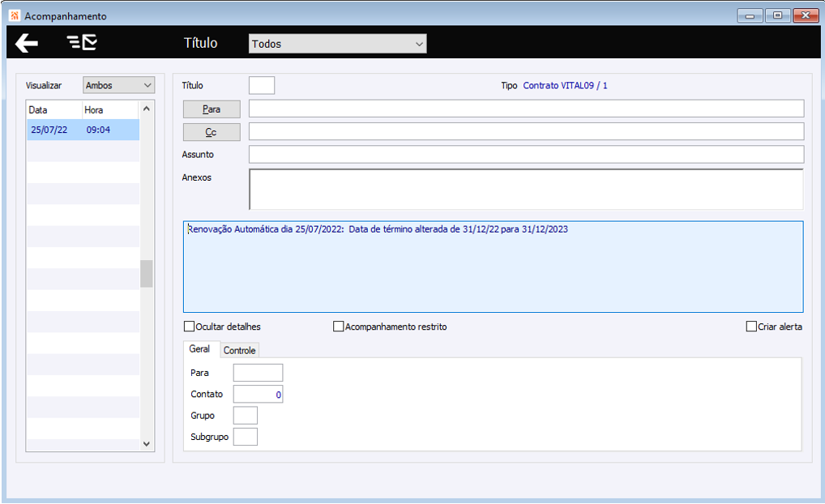Minimize the Acompanhamento window
Screen dimensions: 825x504
point(750,15)
